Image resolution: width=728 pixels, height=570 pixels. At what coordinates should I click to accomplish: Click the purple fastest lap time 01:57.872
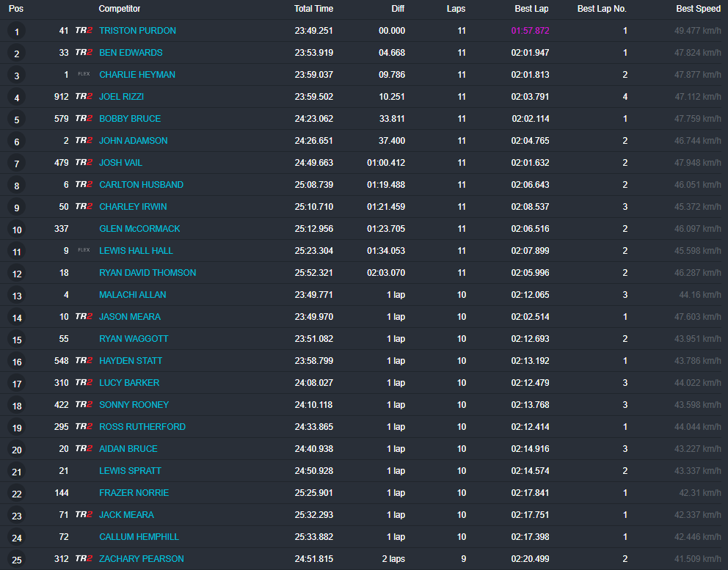coord(530,31)
